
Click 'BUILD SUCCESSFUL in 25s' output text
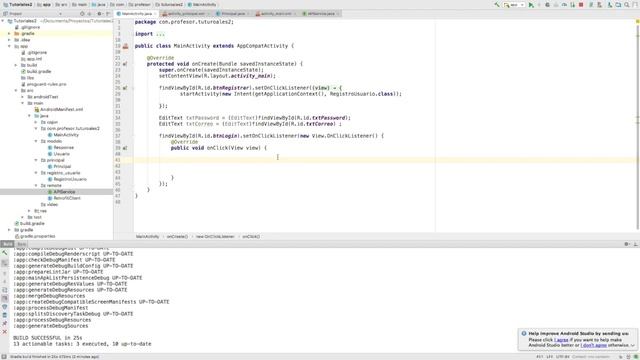click(x=47, y=338)
